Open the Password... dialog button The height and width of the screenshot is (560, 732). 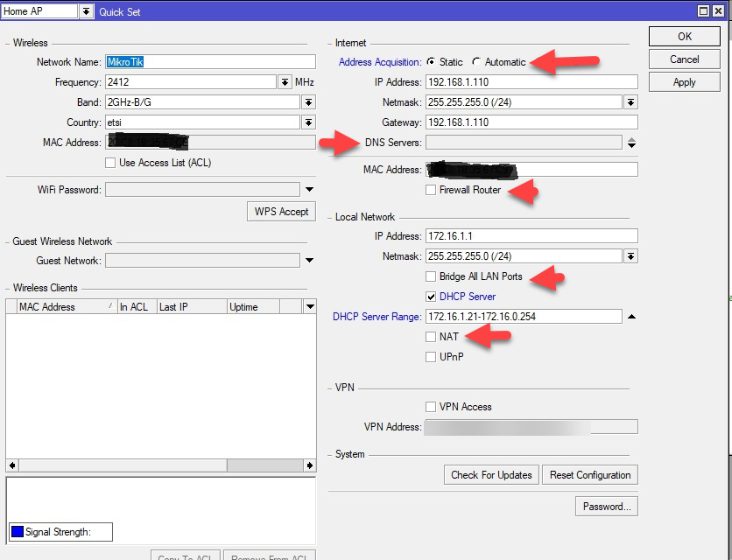pyautogui.click(x=607, y=507)
